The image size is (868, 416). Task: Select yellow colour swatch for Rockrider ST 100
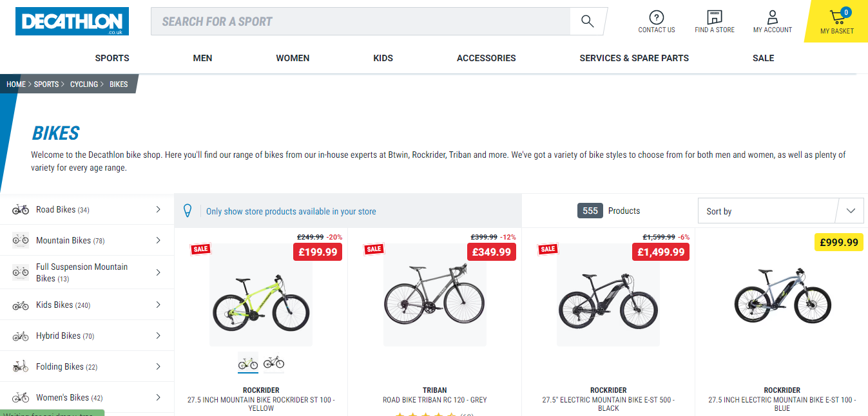pyautogui.click(x=248, y=363)
